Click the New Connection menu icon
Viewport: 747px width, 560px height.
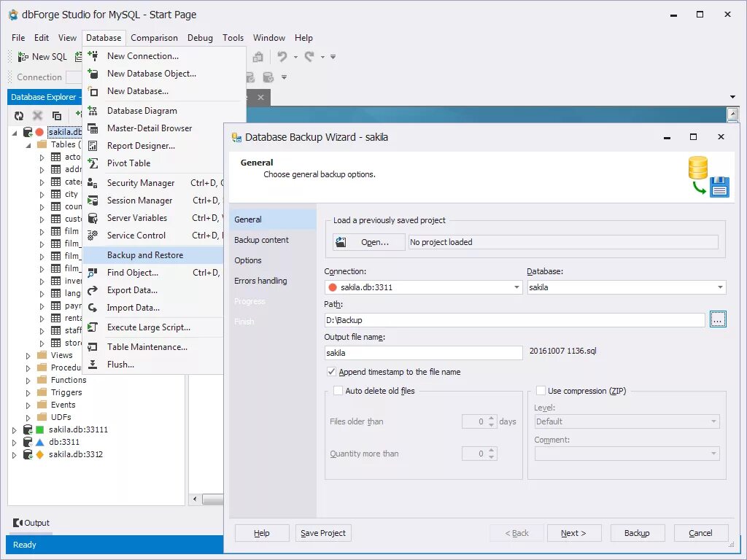[x=93, y=55]
